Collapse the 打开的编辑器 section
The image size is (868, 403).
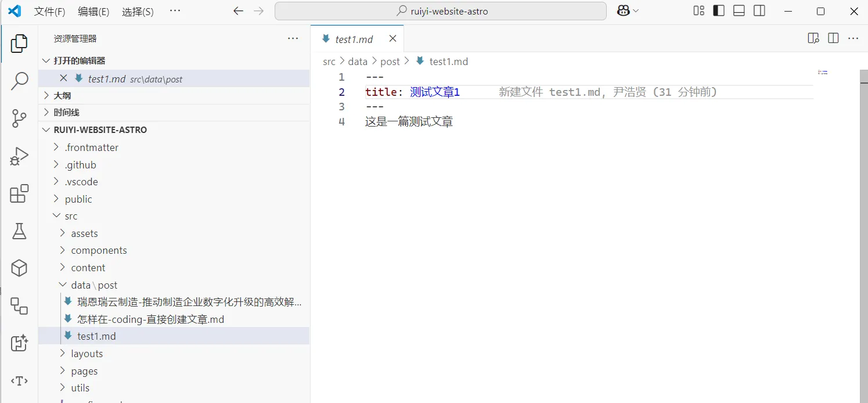point(174,61)
